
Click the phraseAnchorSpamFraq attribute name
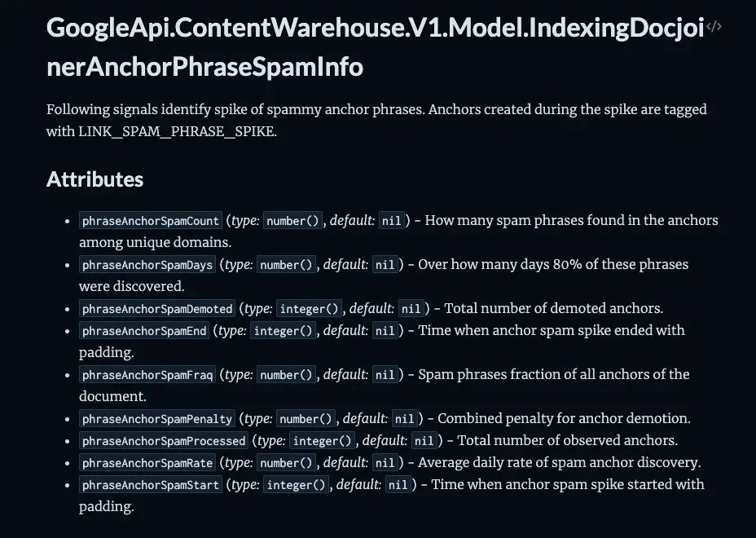click(147, 374)
